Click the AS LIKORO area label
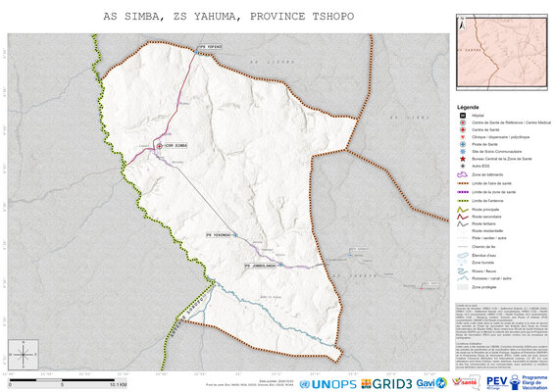 [x=273, y=62]
